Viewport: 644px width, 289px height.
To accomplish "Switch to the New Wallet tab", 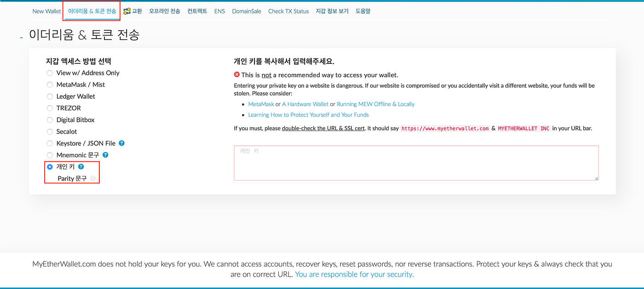I will [x=46, y=11].
